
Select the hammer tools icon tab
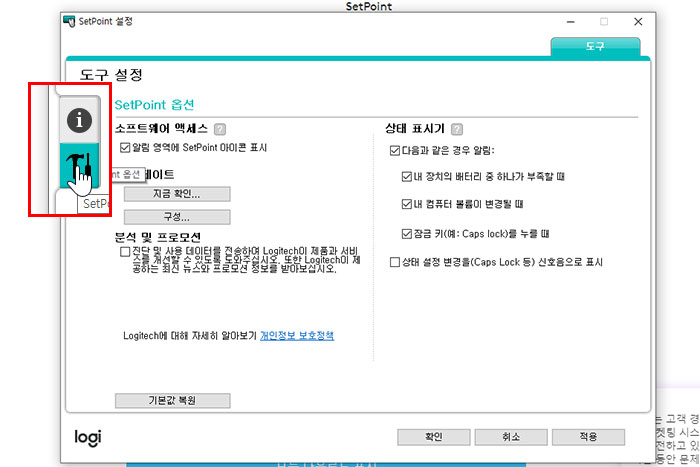pyautogui.click(x=79, y=166)
